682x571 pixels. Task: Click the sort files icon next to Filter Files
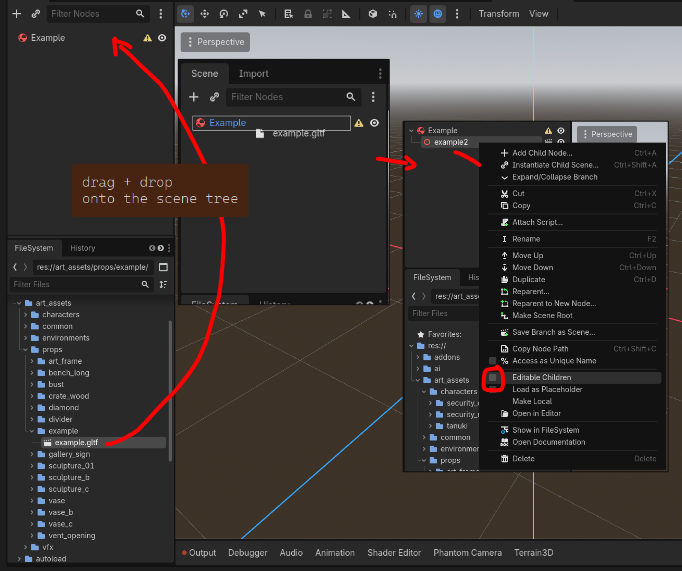(163, 284)
